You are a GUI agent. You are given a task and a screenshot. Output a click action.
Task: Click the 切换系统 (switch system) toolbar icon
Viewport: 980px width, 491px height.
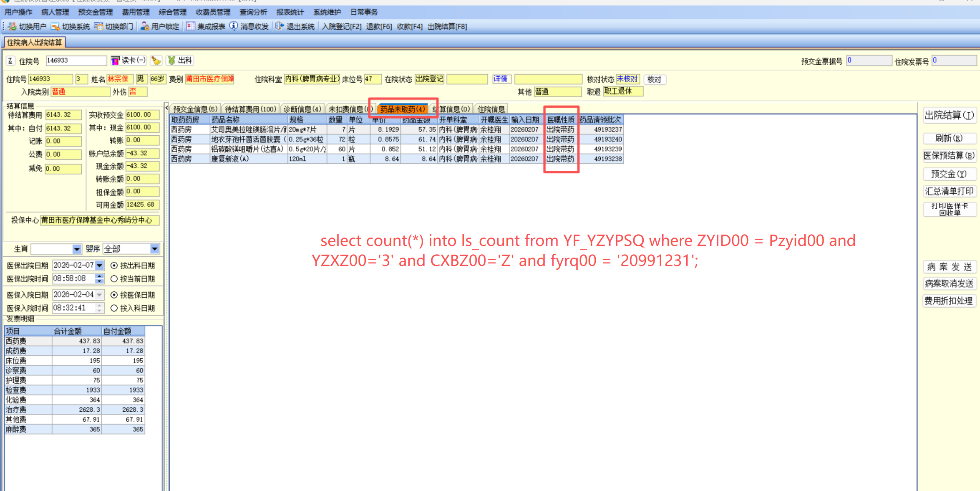pos(55,26)
